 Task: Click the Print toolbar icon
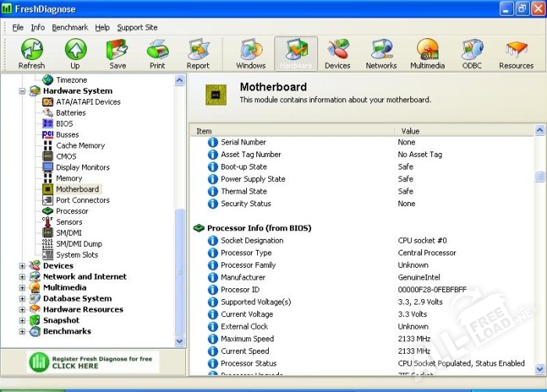157,53
